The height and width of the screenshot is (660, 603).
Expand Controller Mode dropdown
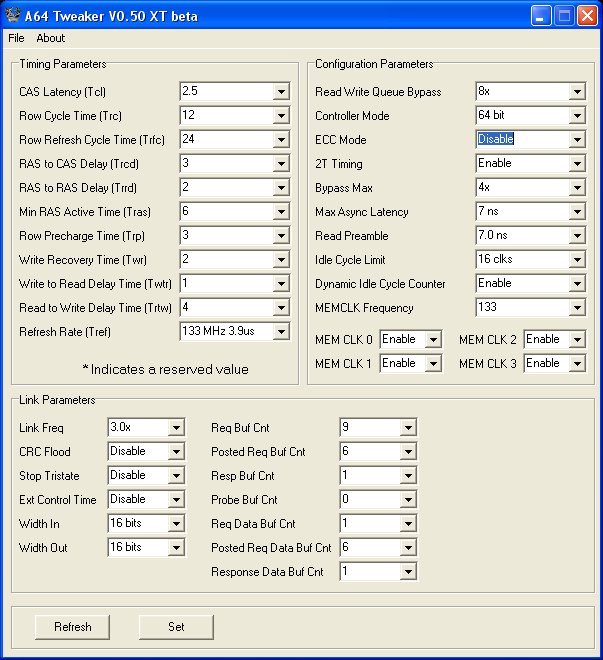coord(577,115)
